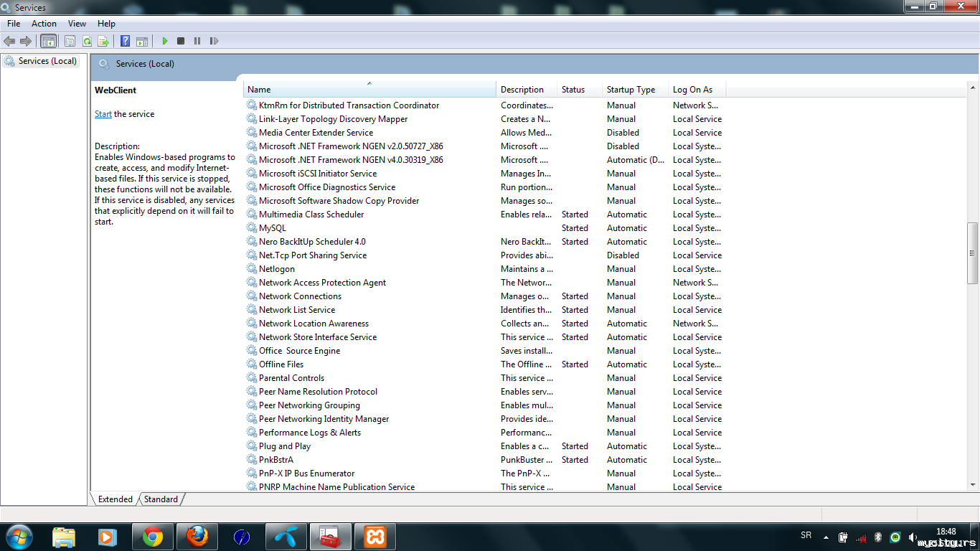This screenshot has width=980, height=551.
Task: Click the gear icon next to Plug and Play
Action: [252, 446]
